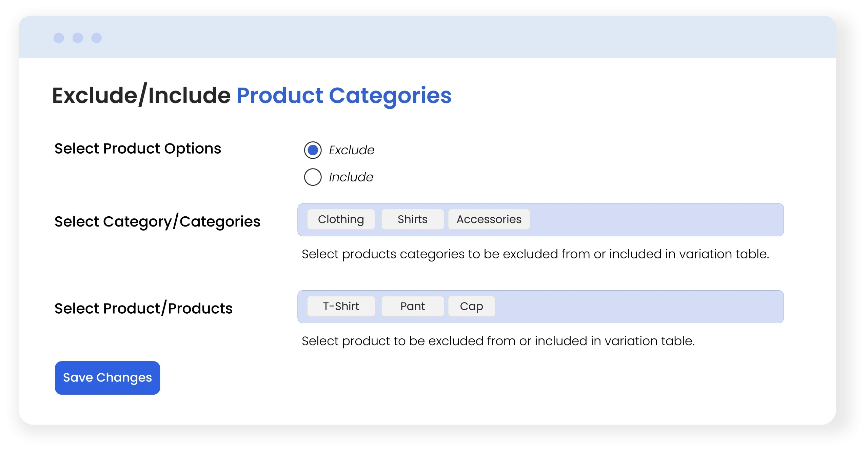
Task: Click the middle window control dot
Action: point(78,38)
